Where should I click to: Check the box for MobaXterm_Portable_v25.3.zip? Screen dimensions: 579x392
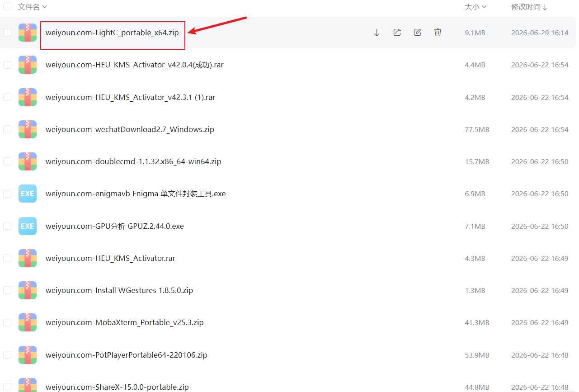pos(7,322)
